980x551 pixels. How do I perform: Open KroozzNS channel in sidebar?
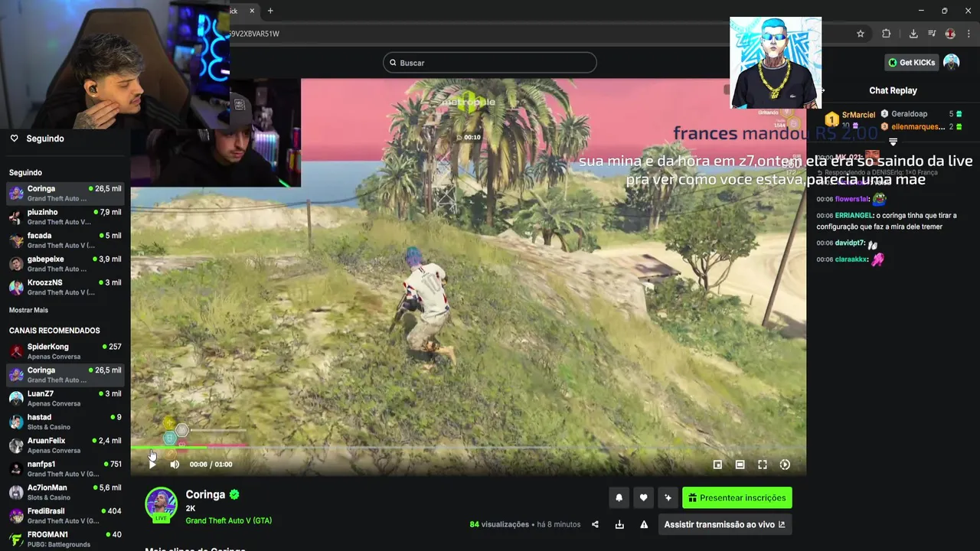tap(65, 287)
